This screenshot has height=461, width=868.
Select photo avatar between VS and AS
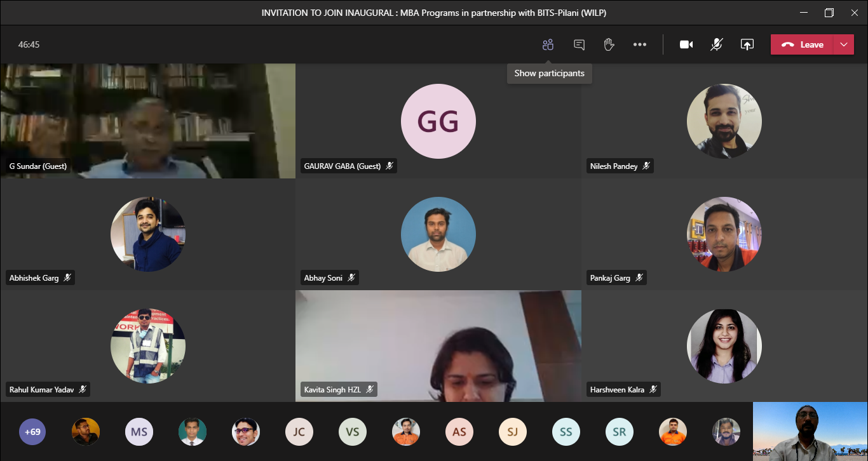point(406,432)
